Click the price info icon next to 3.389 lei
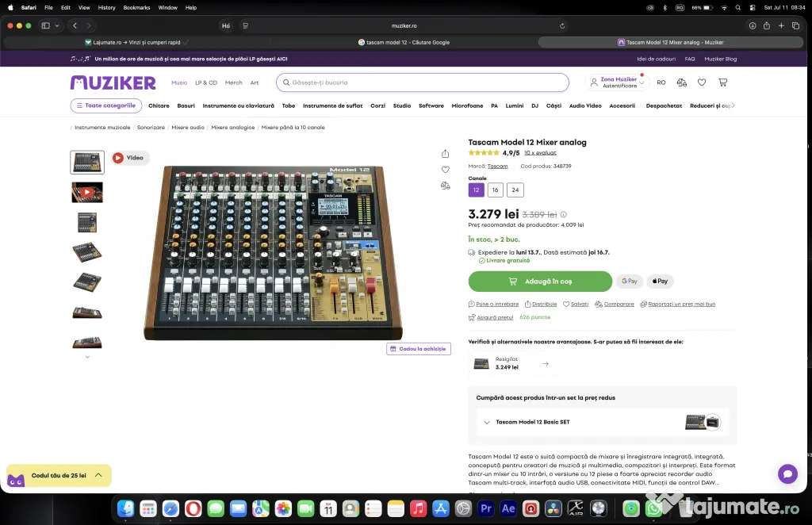Image resolution: width=812 pixels, height=525 pixels. (564, 214)
